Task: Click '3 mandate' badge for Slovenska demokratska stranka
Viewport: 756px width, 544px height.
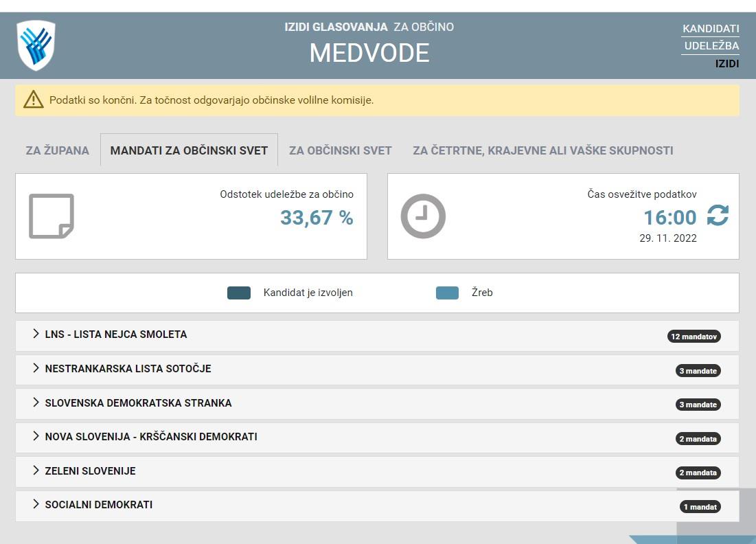Action: pyautogui.click(x=698, y=405)
